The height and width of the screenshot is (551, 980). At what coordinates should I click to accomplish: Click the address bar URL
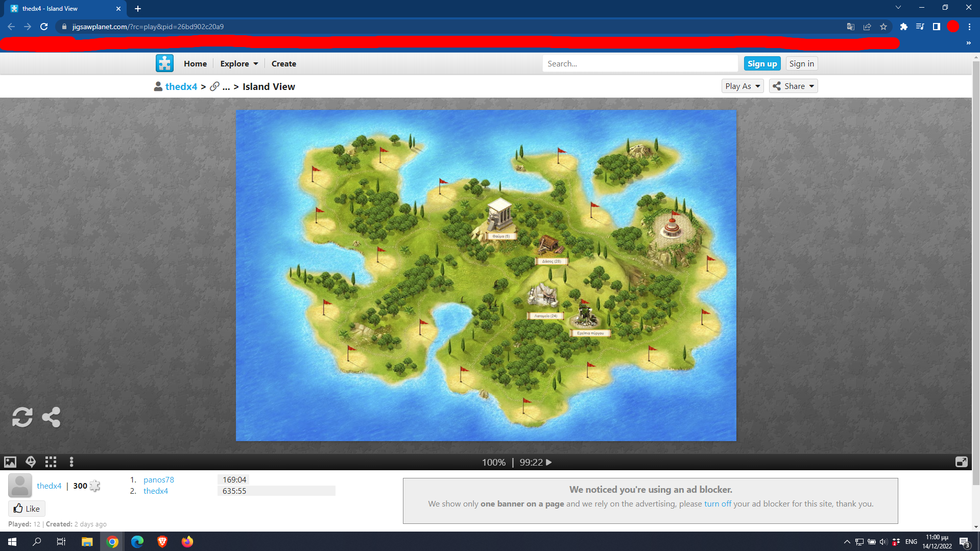(x=148, y=27)
